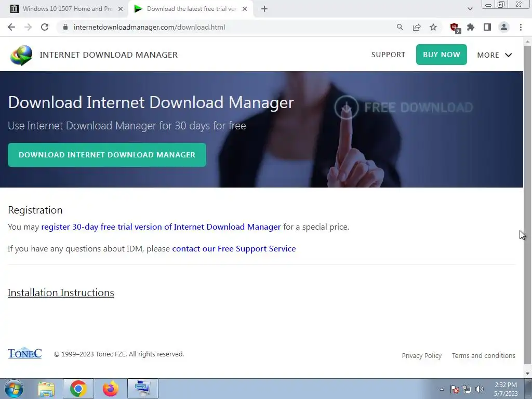Close the Download latest free trial tab

[x=245, y=9]
